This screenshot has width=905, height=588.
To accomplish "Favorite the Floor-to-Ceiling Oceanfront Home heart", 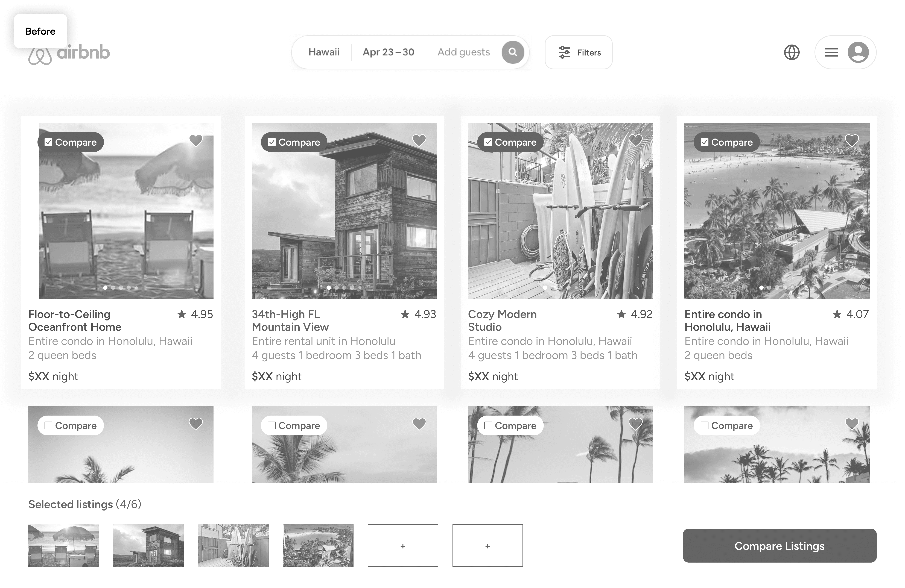I will 196,141.
